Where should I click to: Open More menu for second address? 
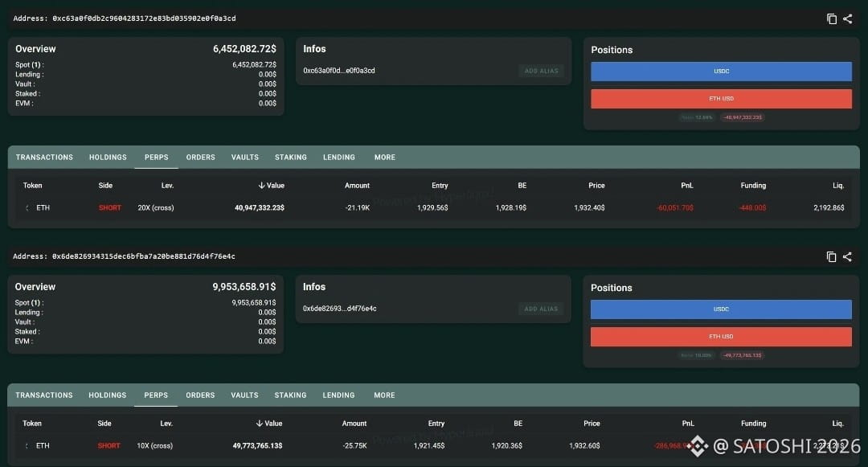[x=385, y=395]
